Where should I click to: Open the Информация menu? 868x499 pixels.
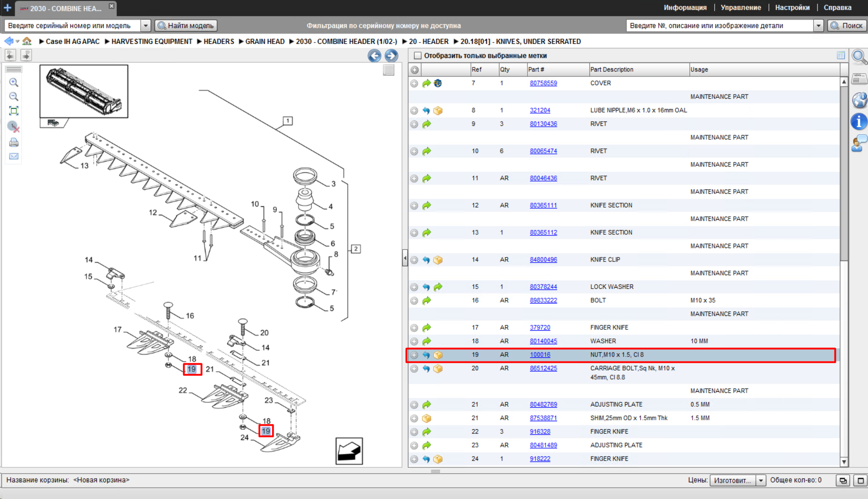tap(685, 8)
